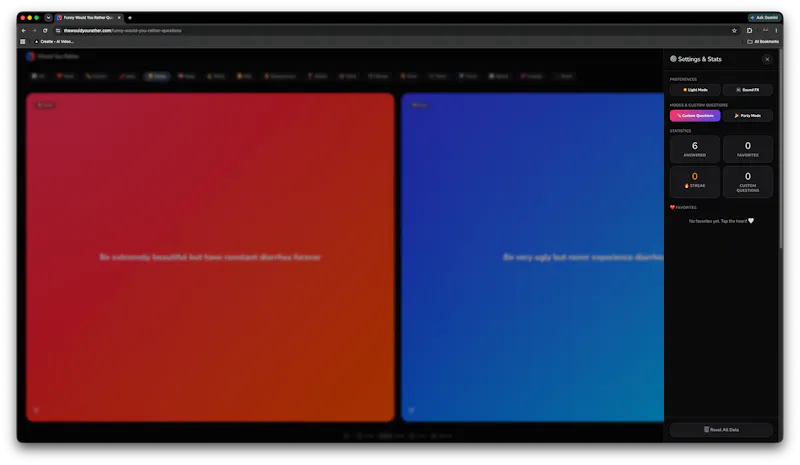Click the Settings panel vertical scrollbar

781,150
